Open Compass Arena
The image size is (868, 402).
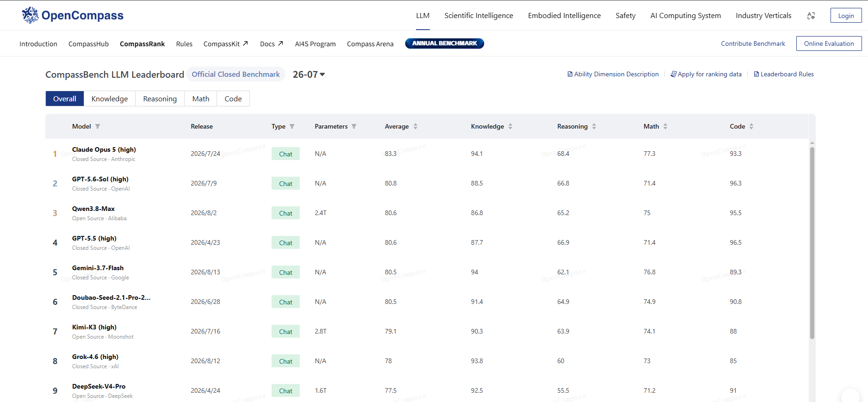(x=370, y=44)
